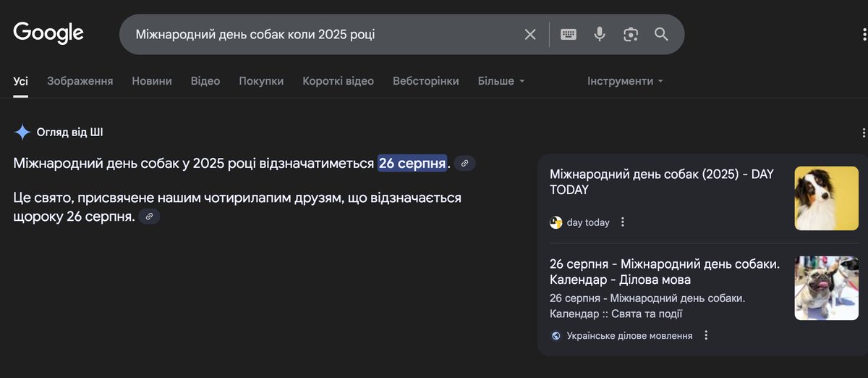Image resolution: width=868 pixels, height=378 pixels.
Task: Click the globe favicon of Українське ділове мовлення
Action: point(556,335)
